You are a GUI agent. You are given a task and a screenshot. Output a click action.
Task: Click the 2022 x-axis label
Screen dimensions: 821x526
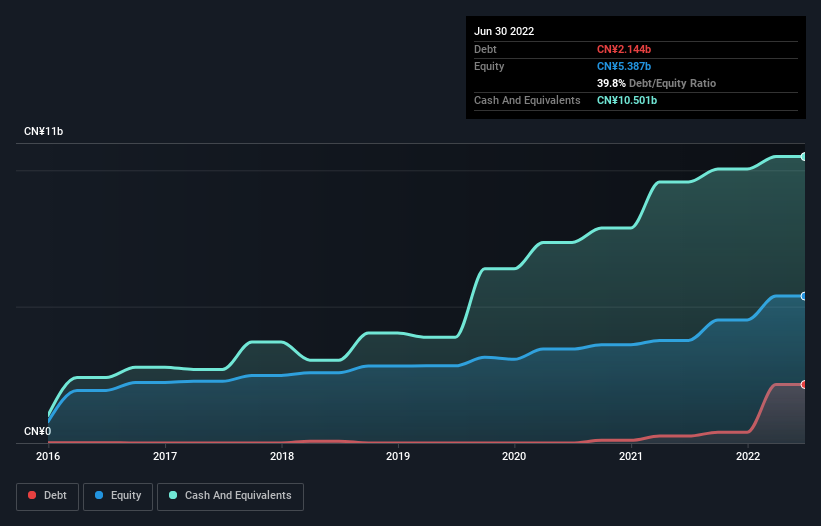748,456
